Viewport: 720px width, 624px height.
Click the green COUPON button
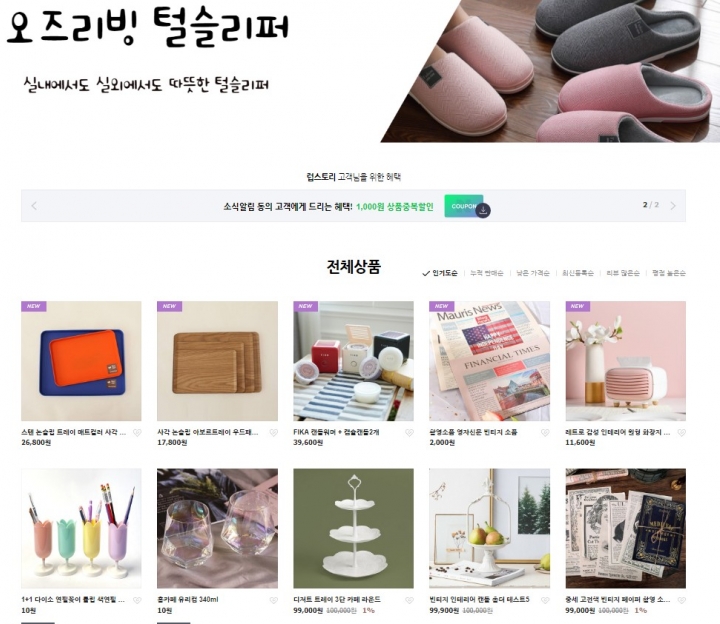click(x=463, y=206)
